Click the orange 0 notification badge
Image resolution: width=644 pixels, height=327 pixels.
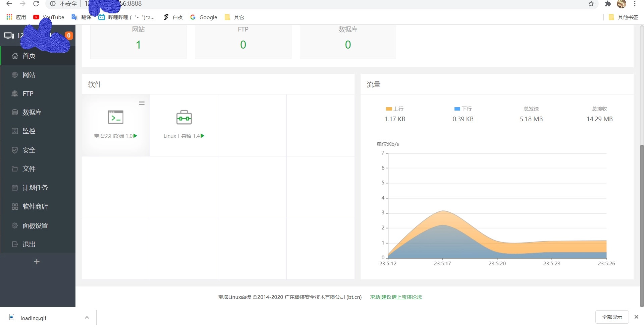69,36
